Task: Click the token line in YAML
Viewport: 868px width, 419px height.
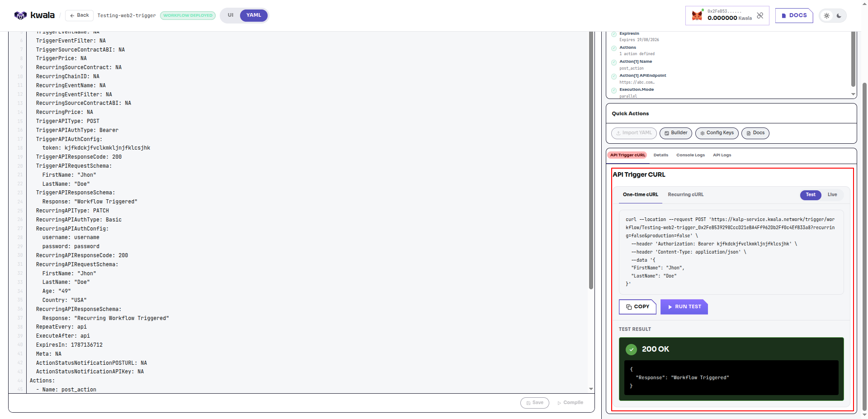Action: click(x=96, y=148)
